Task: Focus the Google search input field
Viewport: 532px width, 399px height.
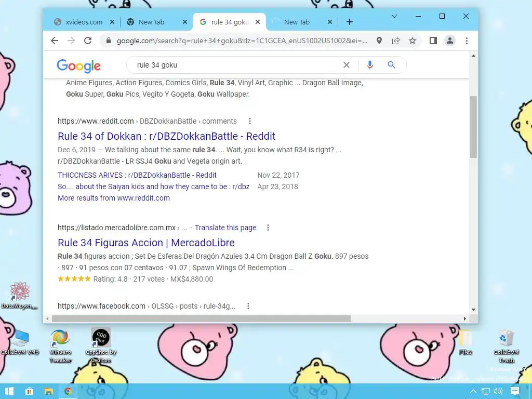Action: 237,65
